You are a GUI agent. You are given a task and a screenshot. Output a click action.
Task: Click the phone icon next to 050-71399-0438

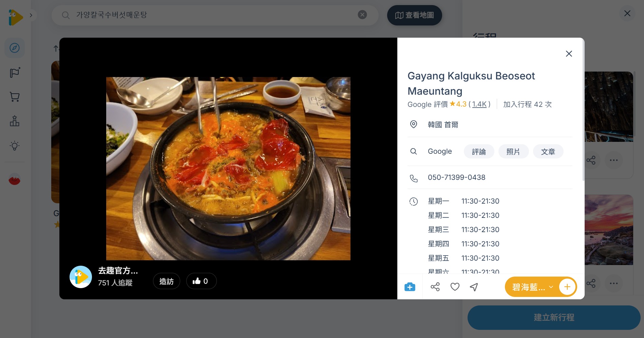pos(414,178)
